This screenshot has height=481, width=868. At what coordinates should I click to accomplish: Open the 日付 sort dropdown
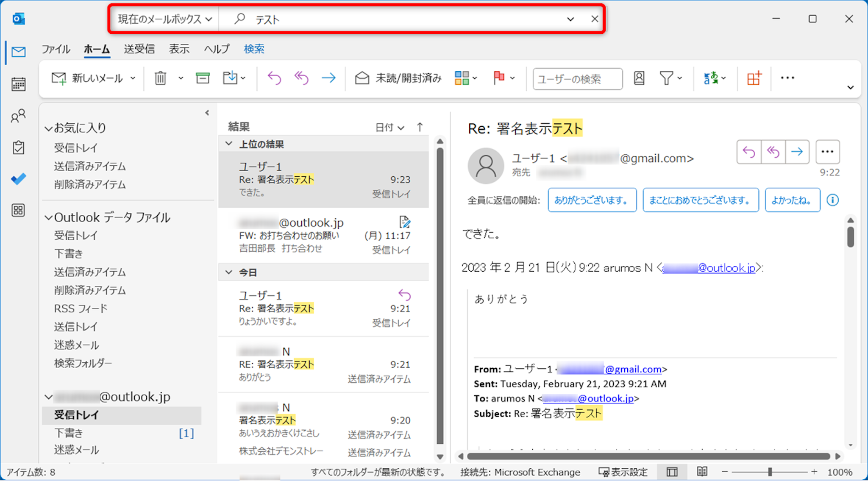point(389,127)
